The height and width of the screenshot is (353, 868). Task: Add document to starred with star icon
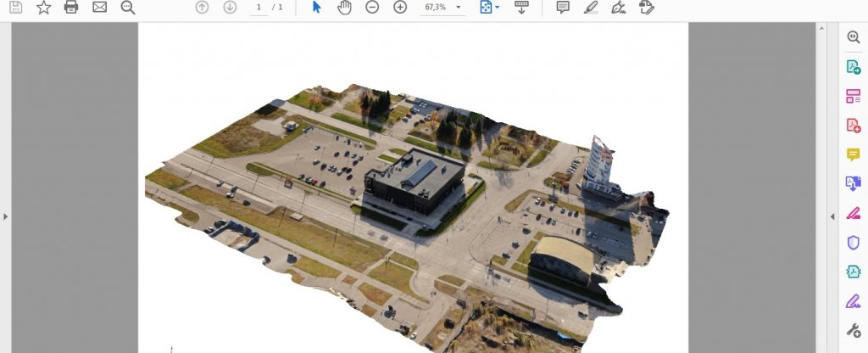click(x=44, y=7)
